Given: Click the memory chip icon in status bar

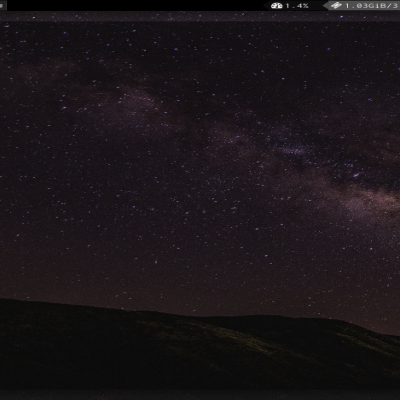Looking at the screenshot, I should click(x=336, y=6).
